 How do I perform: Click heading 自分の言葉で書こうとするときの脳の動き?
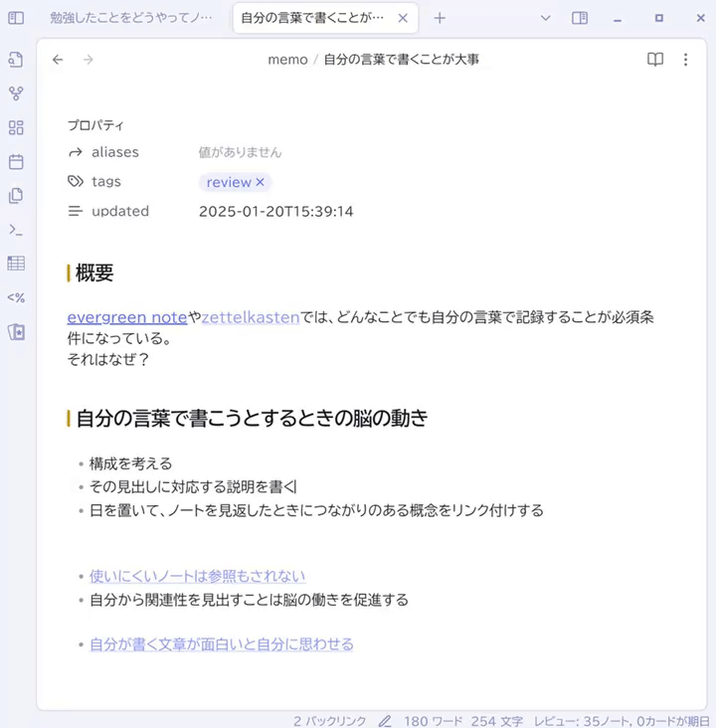[x=252, y=418]
